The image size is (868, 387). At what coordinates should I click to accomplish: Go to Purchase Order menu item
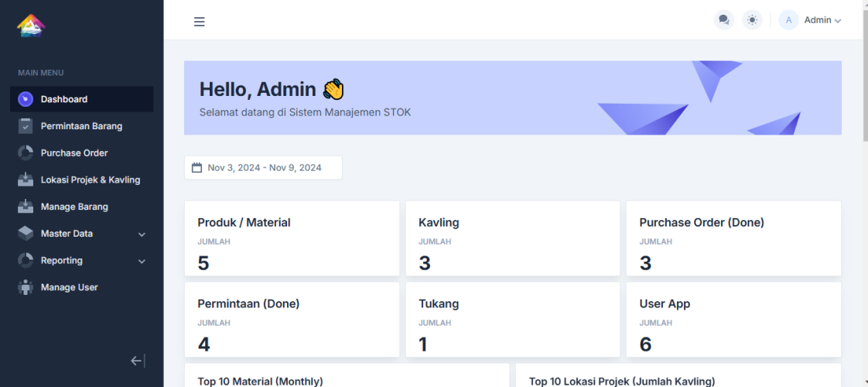pyautogui.click(x=74, y=153)
